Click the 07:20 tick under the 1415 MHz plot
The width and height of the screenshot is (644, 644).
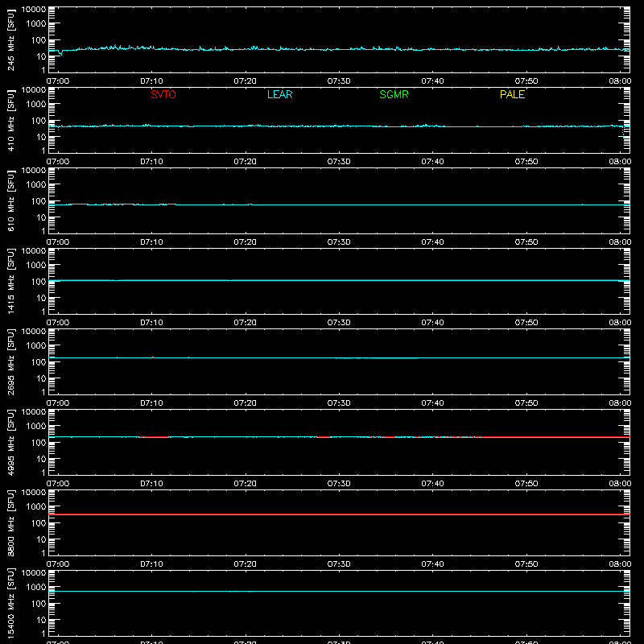246,323
